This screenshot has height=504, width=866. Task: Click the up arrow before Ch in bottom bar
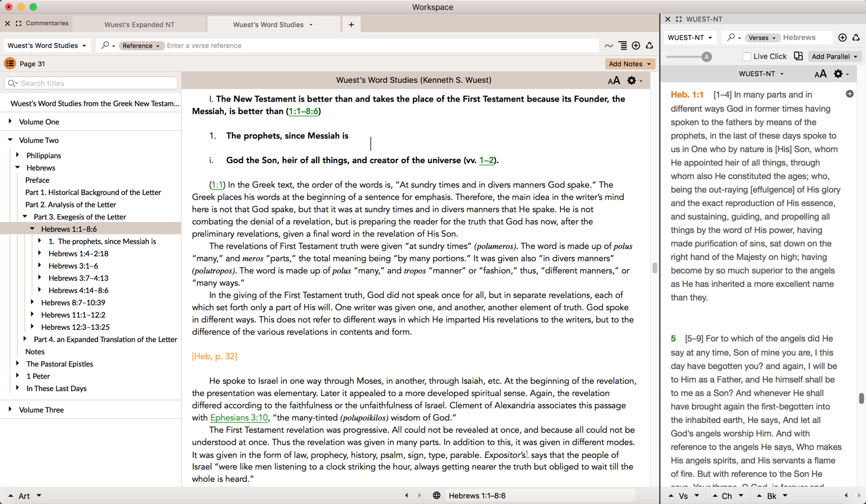point(715,495)
